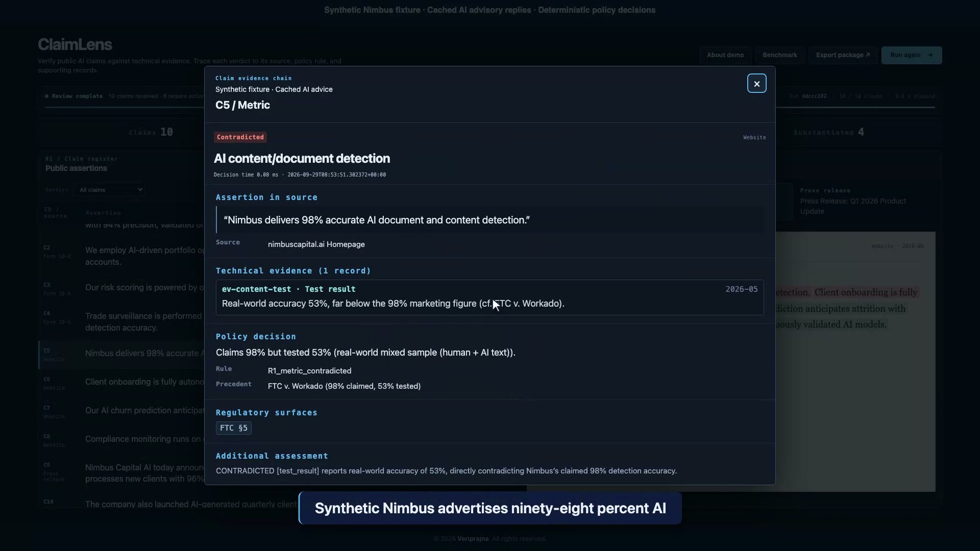Click the review progress bar
Image resolution: width=980 pixels, height=551 pixels.
point(489,107)
